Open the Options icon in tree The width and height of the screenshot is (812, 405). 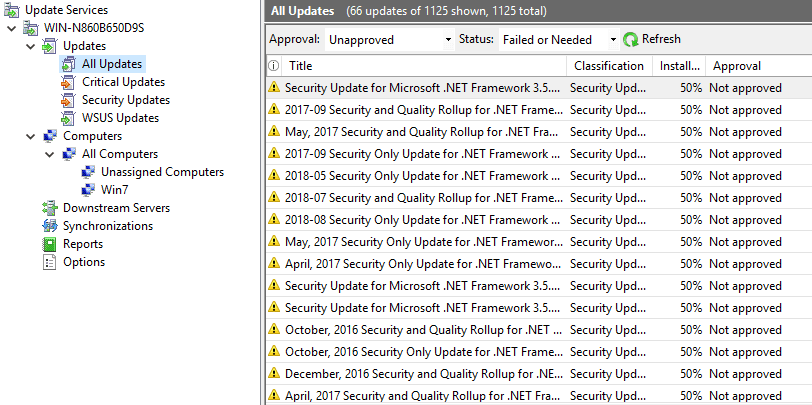tap(50, 262)
